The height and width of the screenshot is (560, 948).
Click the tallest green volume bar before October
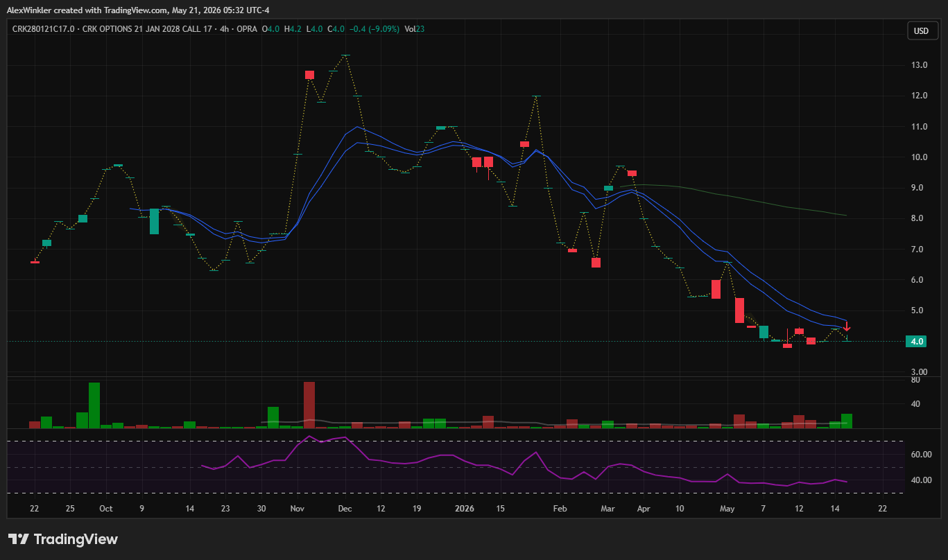click(94, 405)
